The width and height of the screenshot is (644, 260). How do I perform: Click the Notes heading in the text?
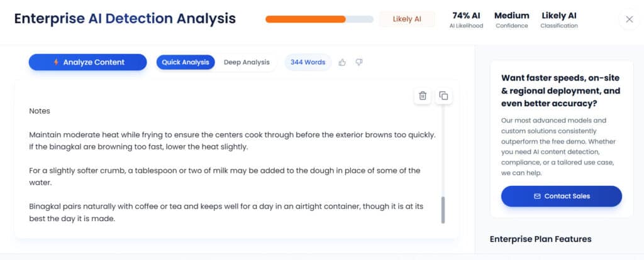[x=40, y=111]
